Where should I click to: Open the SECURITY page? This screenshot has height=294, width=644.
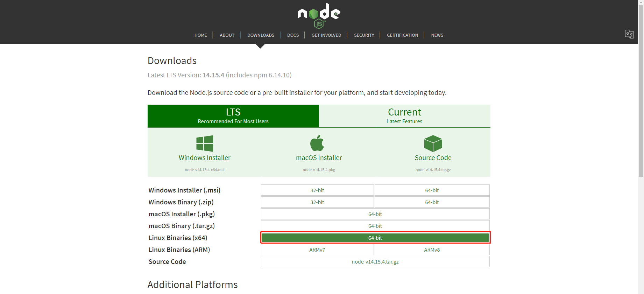(x=364, y=35)
